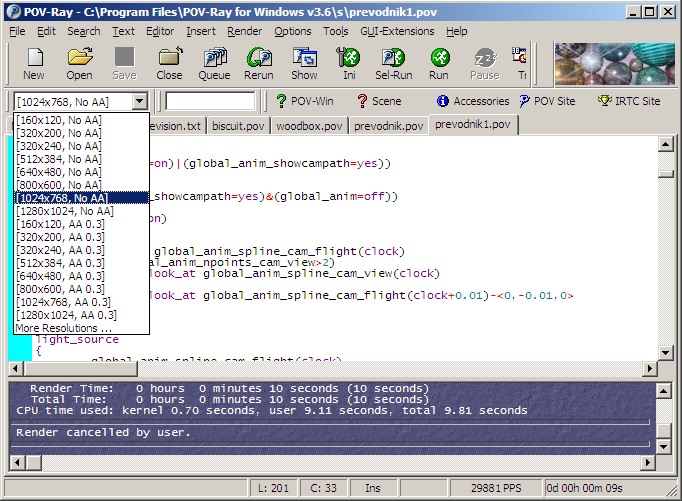Image resolution: width=682 pixels, height=501 pixels.
Task: Click editor horizontal scroll right arrow
Action: point(649,369)
